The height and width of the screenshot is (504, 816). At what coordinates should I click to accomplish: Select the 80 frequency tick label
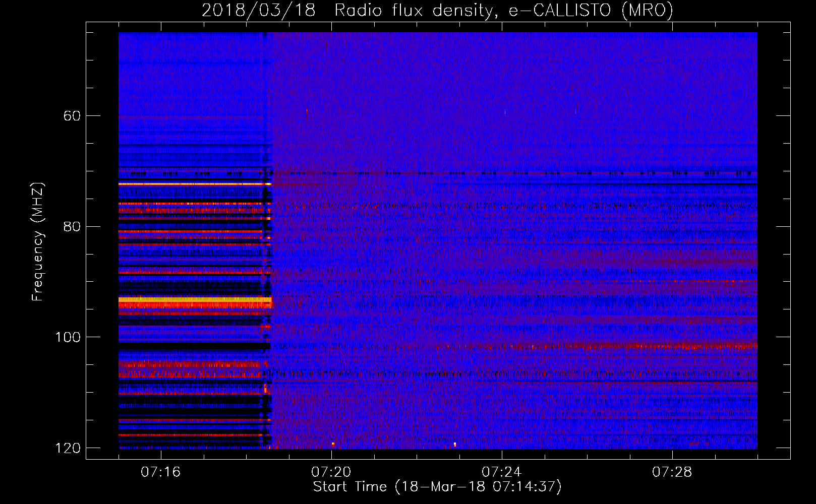(x=72, y=226)
